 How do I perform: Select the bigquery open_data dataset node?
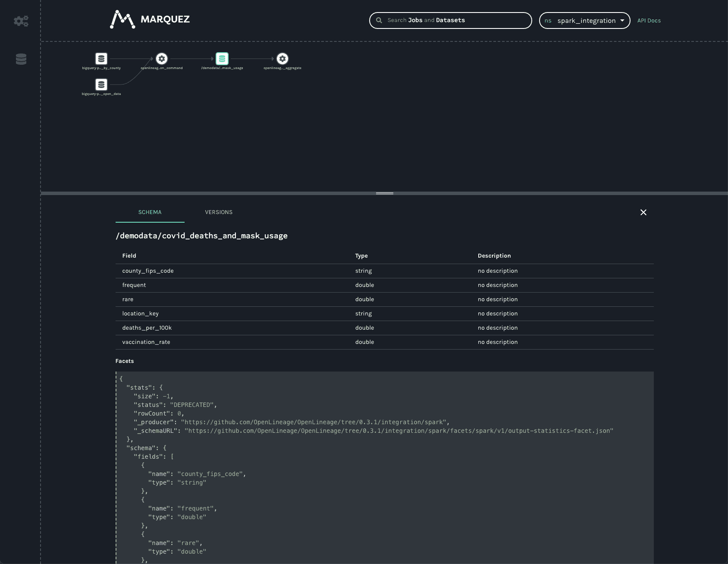click(101, 85)
